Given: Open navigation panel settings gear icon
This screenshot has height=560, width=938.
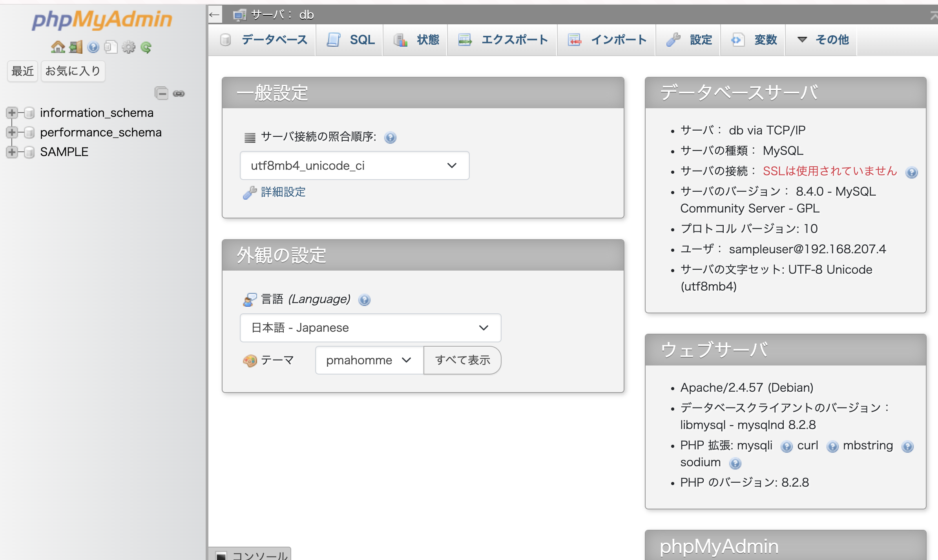Looking at the screenshot, I should [x=128, y=47].
